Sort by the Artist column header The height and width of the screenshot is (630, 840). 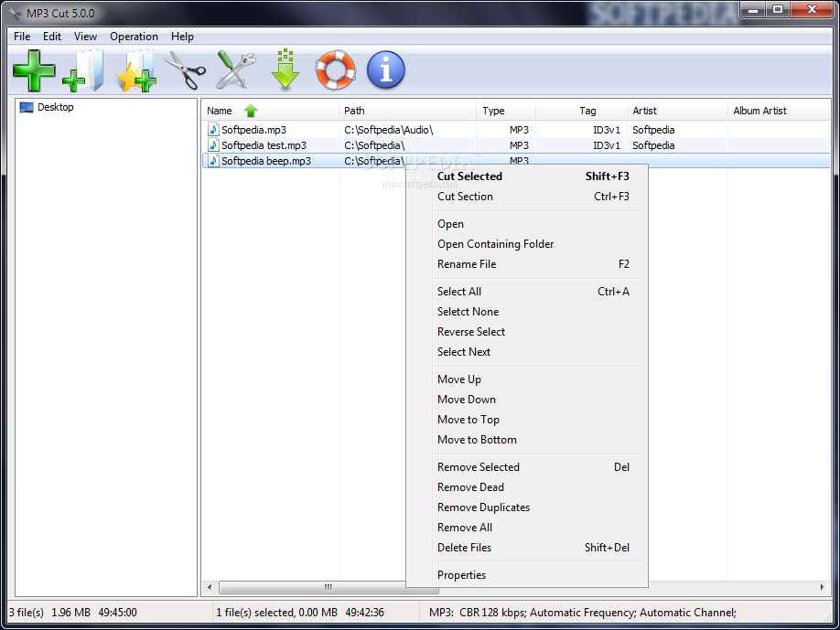(x=677, y=111)
